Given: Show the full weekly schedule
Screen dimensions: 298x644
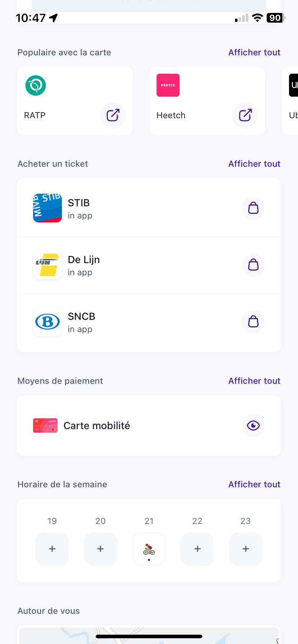Looking at the screenshot, I should [x=254, y=484].
